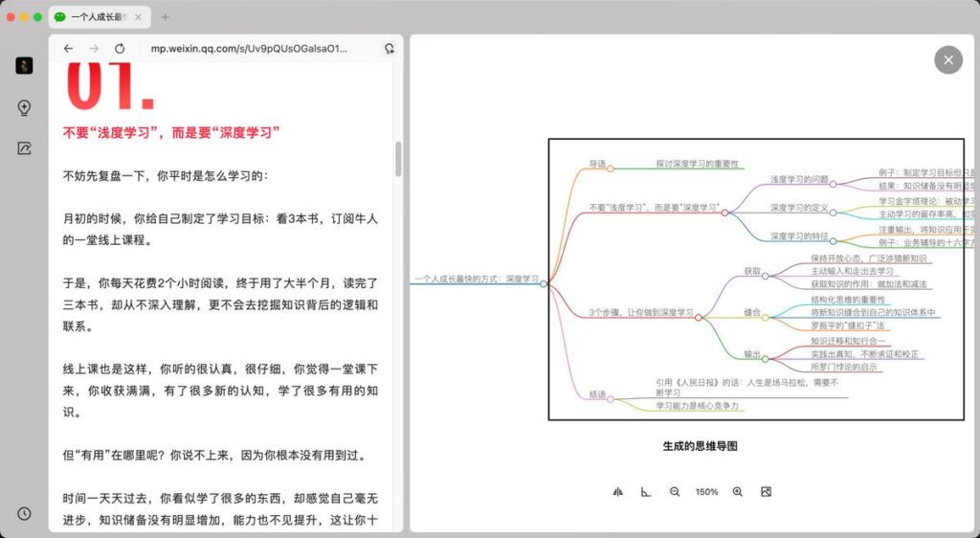Reload the current web page

tap(120, 48)
